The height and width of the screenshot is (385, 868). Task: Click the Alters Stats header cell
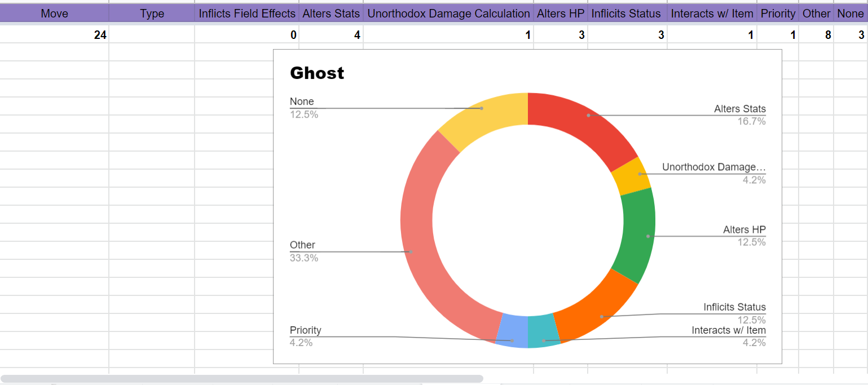click(331, 14)
